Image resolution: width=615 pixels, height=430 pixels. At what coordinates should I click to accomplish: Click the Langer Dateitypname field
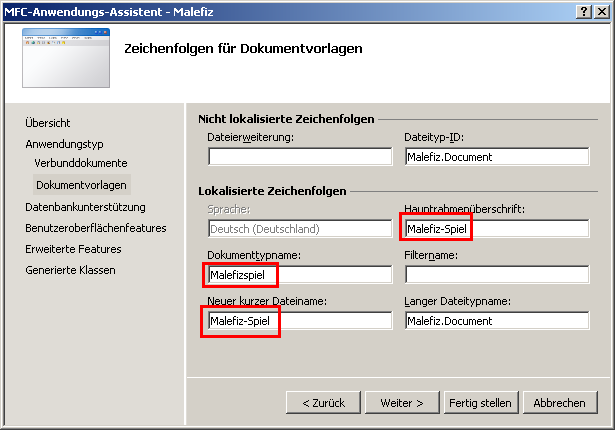[497, 321]
